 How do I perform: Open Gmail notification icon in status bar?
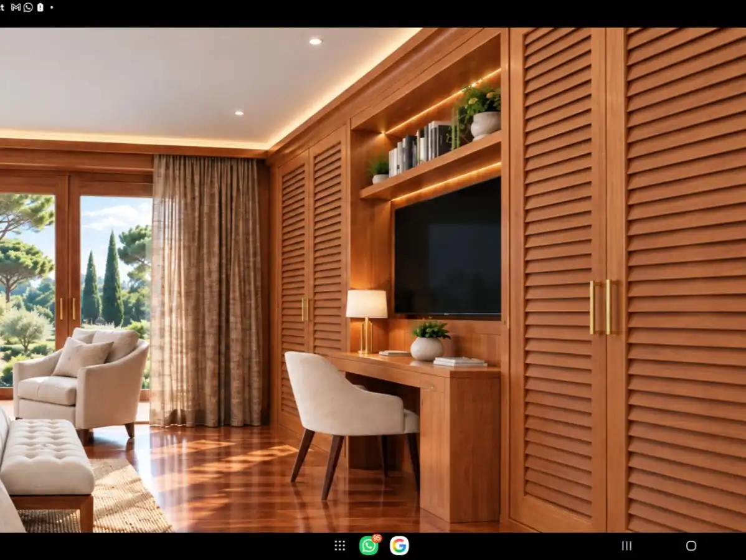pos(16,7)
